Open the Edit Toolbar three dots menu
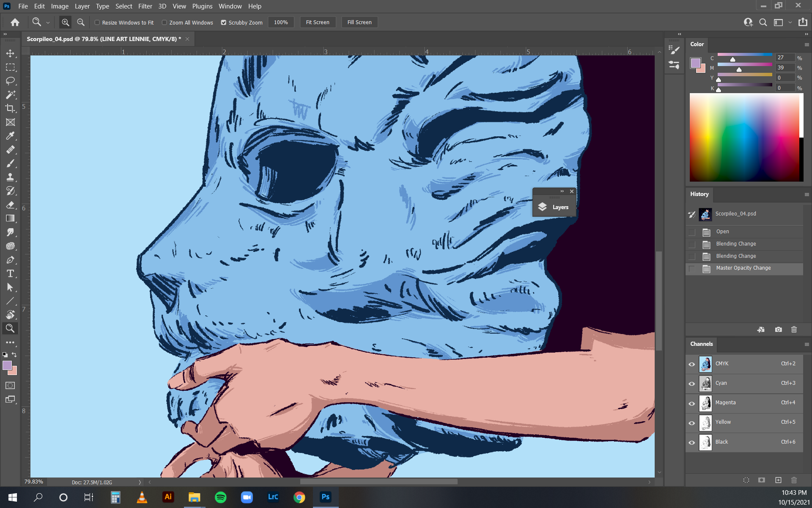The width and height of the screenshot is (812, 508). click(x=10, y=342)
